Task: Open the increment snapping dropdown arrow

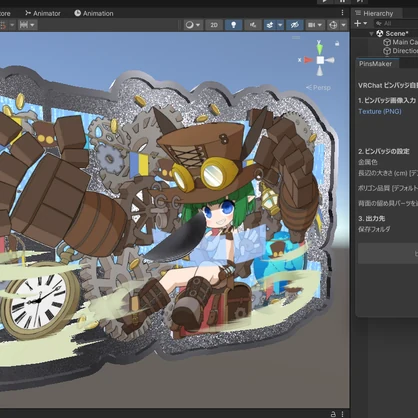Action: click(32, 25)
